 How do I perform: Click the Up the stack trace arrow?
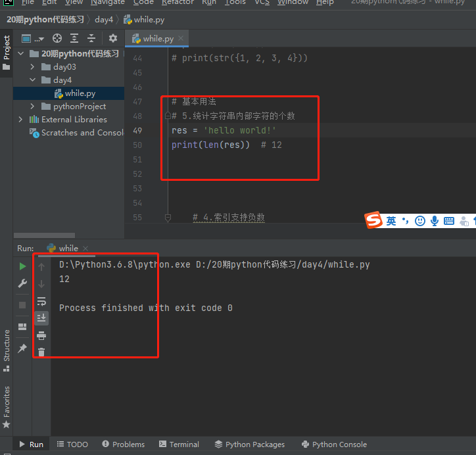click(41, 267)
